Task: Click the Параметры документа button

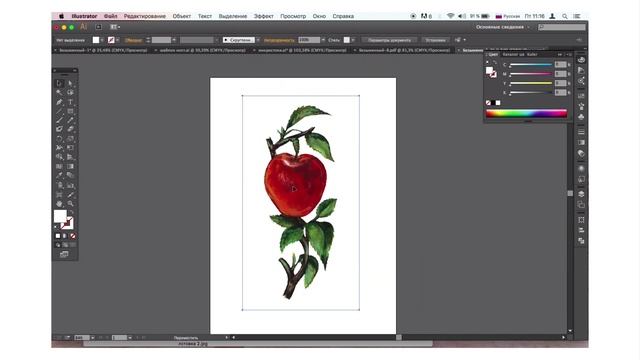Action: tap(389, 40)
